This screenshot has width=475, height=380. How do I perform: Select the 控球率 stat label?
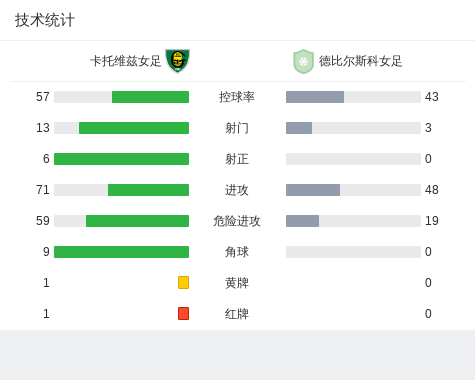point(237,97)
